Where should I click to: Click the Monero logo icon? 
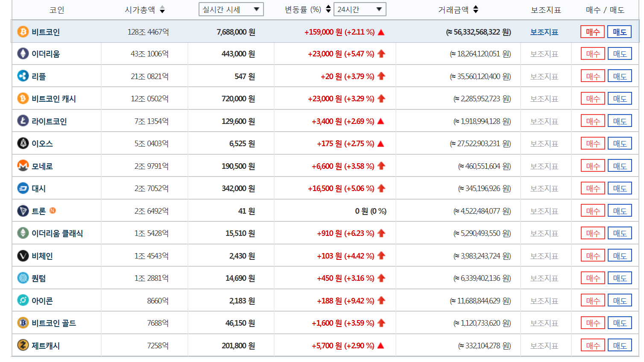tap(23, 166)
